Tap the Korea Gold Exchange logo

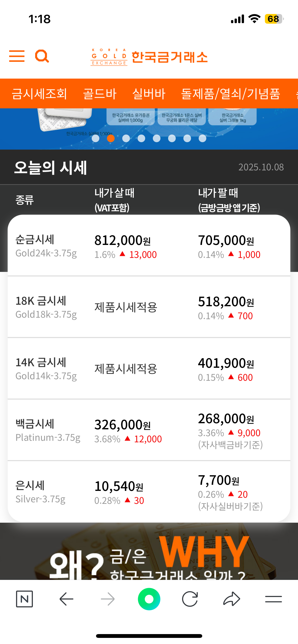tap(149, 57)
